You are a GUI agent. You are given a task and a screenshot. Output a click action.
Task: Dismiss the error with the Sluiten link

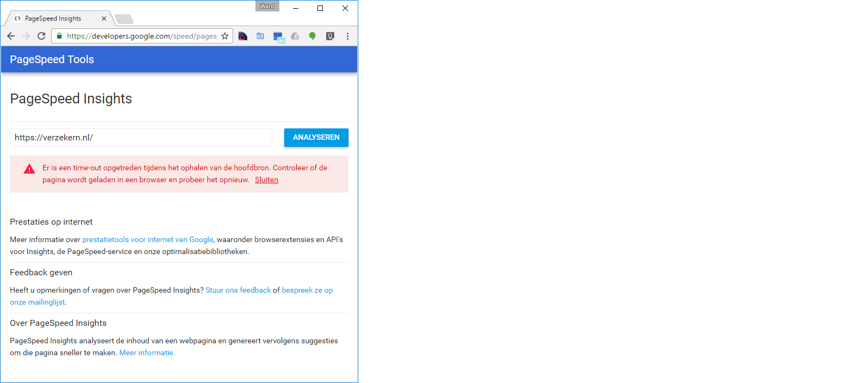[266, 180]
